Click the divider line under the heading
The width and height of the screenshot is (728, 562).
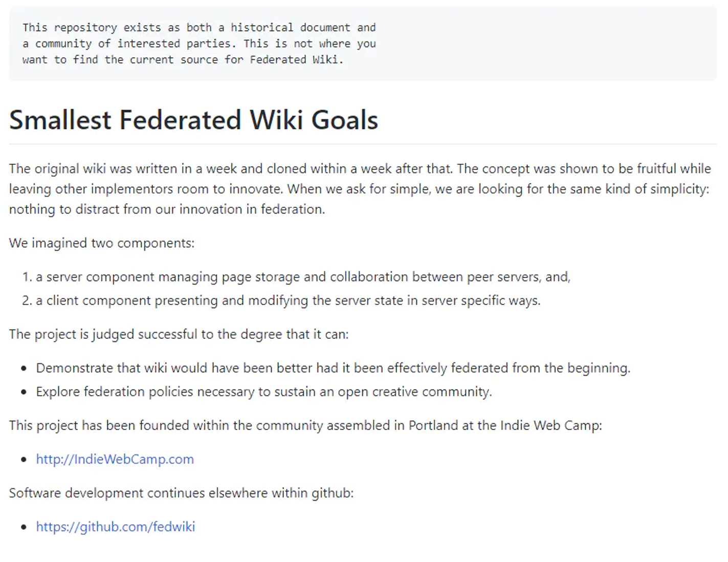pyautogui.click(x=362, y=144)
